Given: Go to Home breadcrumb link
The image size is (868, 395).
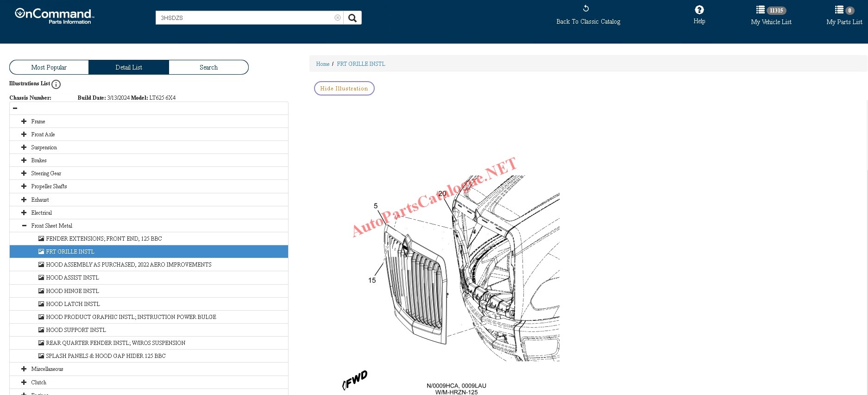Looking at the screenshot, I should 322,64.
